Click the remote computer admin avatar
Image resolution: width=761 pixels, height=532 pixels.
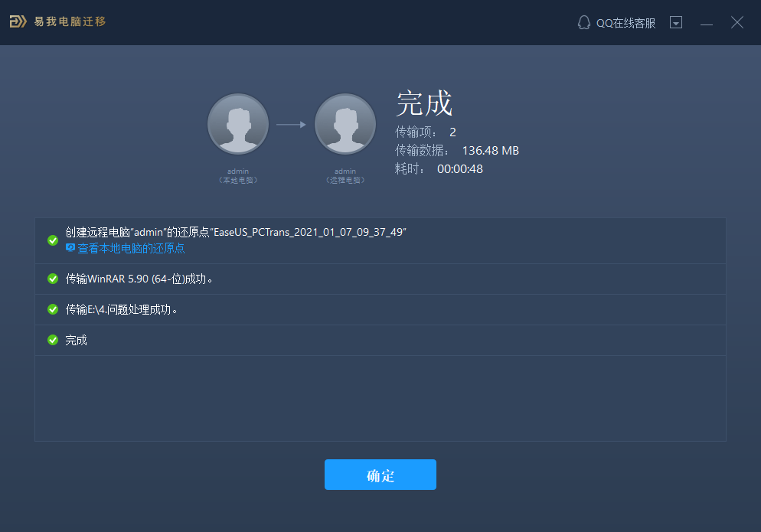(345, 123)
